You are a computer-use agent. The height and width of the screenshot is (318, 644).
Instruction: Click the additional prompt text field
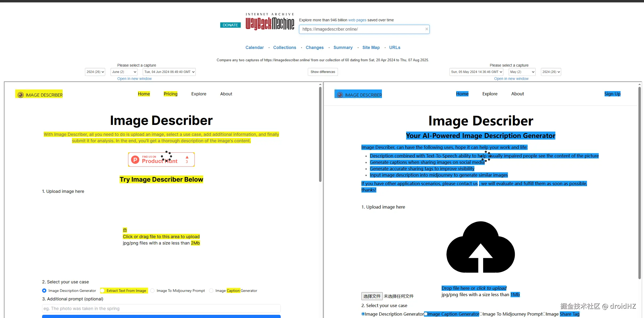[161, 308]
